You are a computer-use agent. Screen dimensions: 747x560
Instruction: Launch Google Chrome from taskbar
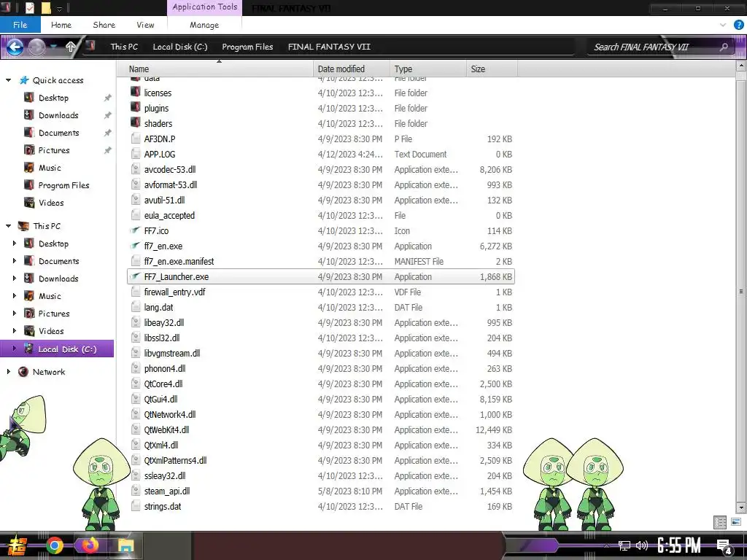[x=54, y=545]
